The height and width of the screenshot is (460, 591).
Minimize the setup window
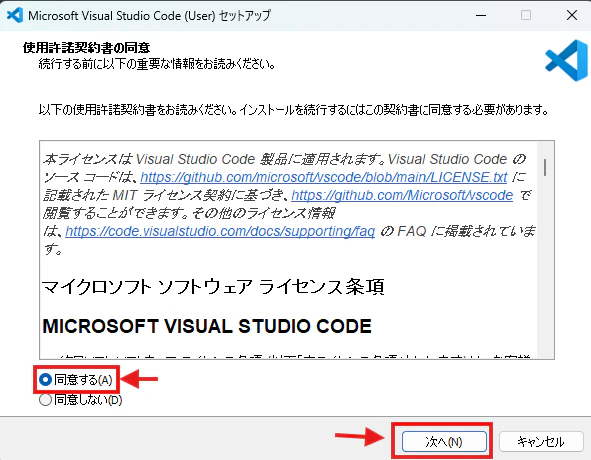481,15
